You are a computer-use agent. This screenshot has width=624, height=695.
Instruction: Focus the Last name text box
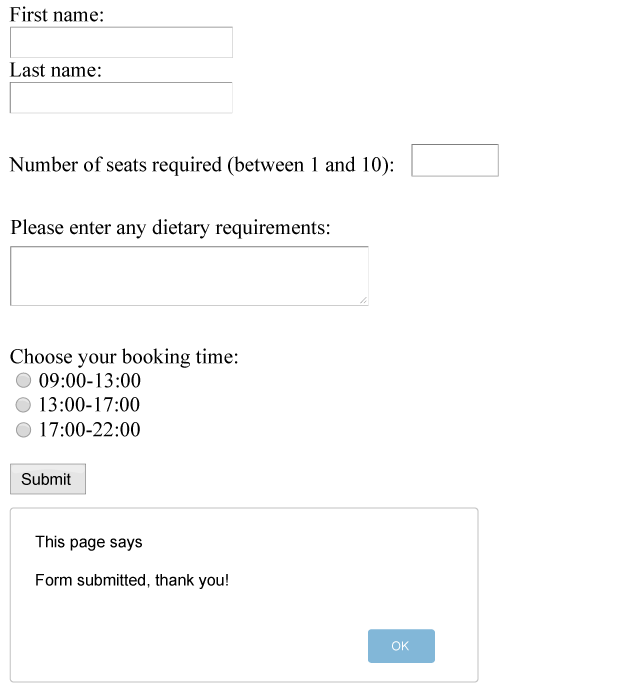point(121,97)
